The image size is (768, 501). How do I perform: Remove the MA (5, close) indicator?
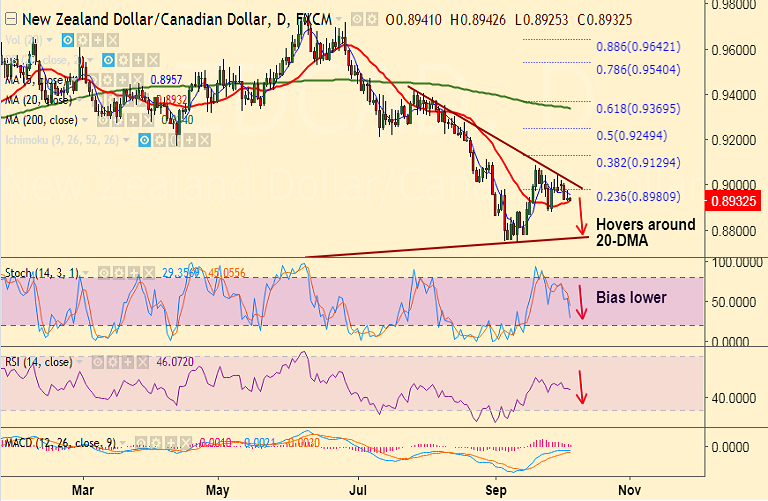click(x=138, y=80)
